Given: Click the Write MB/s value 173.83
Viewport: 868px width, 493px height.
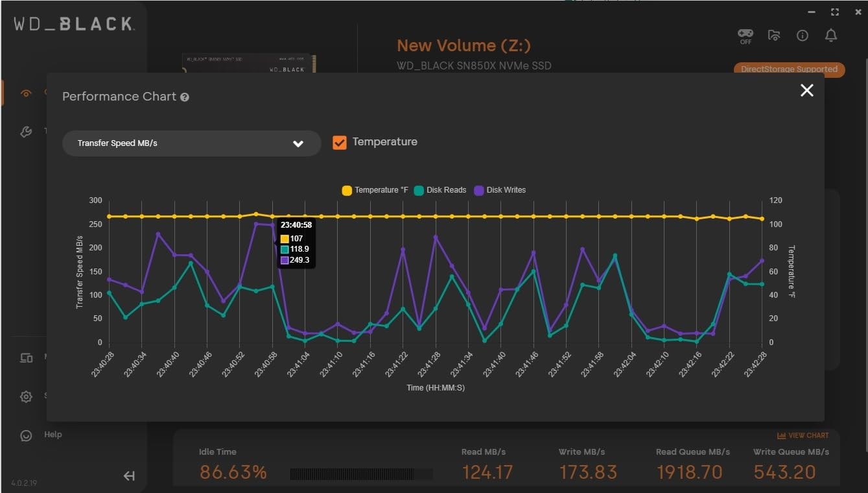Looking at the screenshot, I should point(588,472).
